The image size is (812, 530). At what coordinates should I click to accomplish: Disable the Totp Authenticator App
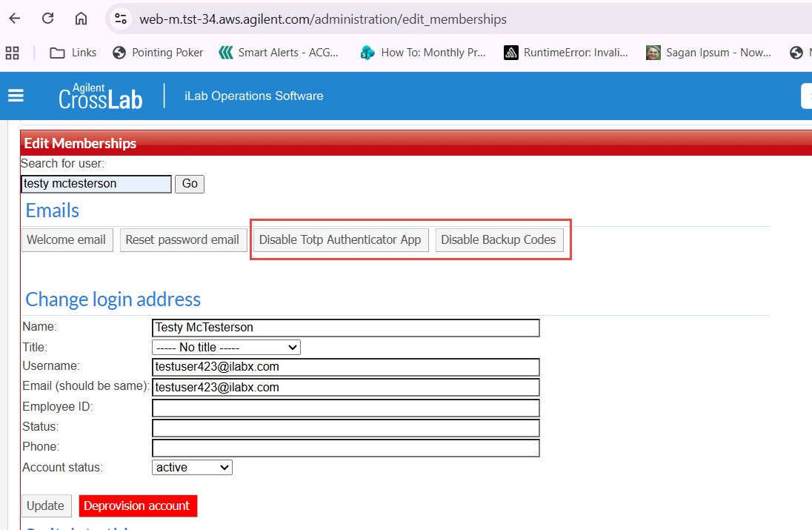pyautogui.click(x=340, y=240)
